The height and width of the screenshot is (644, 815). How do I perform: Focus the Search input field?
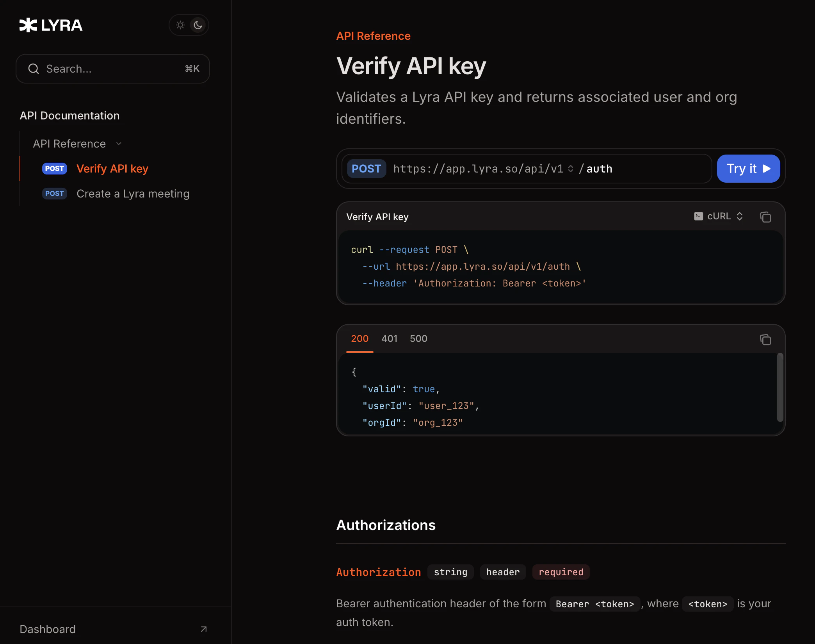point(113,69)
